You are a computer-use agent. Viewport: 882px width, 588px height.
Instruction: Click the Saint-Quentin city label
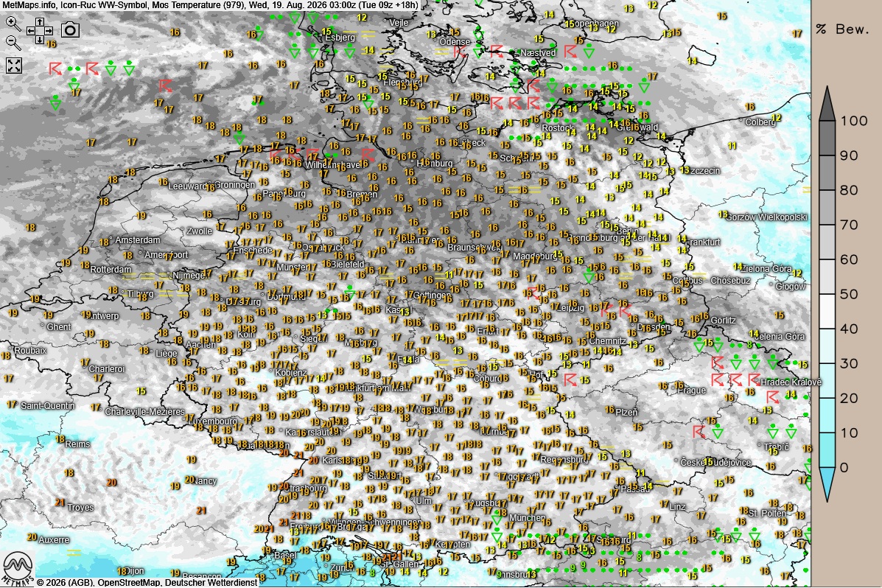click(47, 406)
